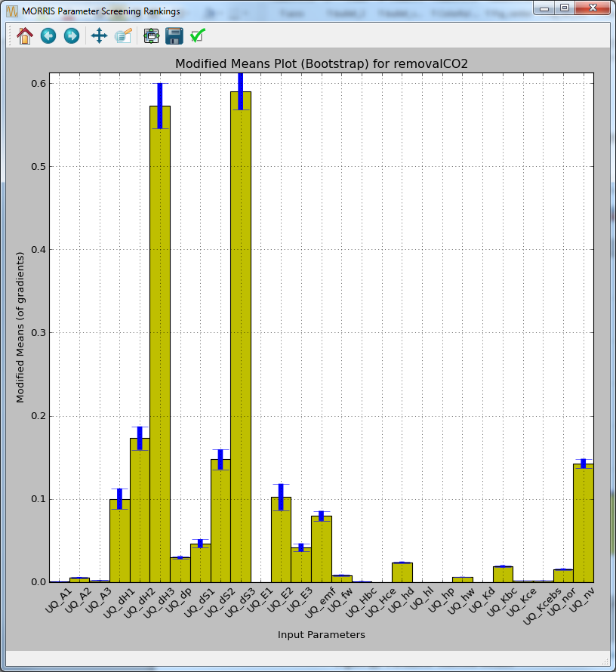Activate the Pan/Zoom crosshair tool
The height and width of the screenshot is (672, 616).
point(98,35)
